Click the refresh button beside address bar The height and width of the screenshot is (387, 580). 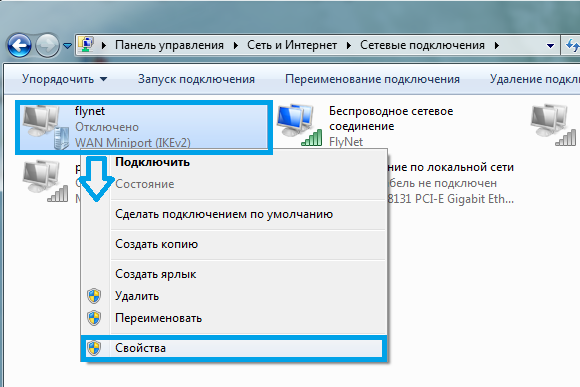pos(571,46)
